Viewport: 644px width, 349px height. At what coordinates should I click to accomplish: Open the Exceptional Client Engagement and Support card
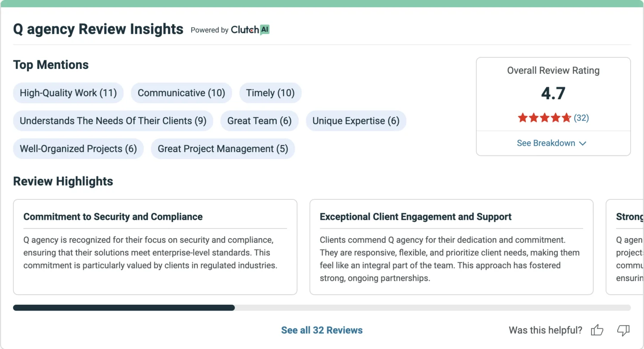451,247
